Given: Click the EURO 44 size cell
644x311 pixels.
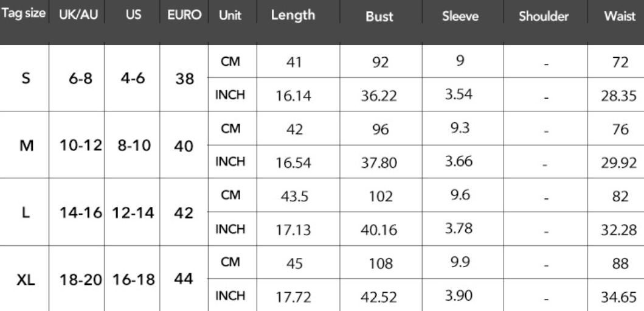Looking at the screenshot, I should (184, 279).
